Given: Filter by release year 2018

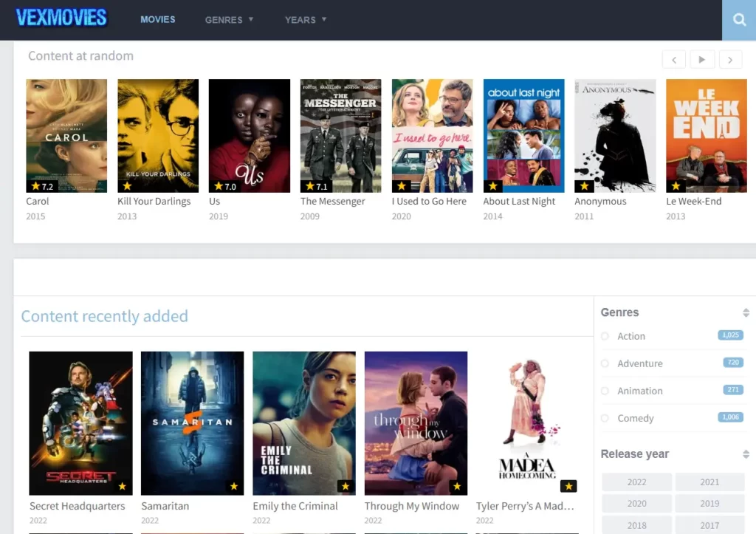Looking at the screenshot, I should point(636,525).
